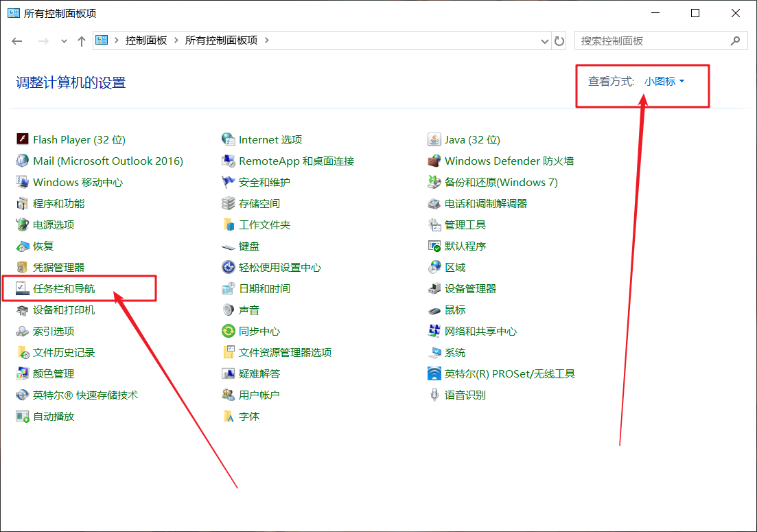Open the address bar history dropdown arrow
The height and width of the screenshot is (532, 757).
(545, 41)
